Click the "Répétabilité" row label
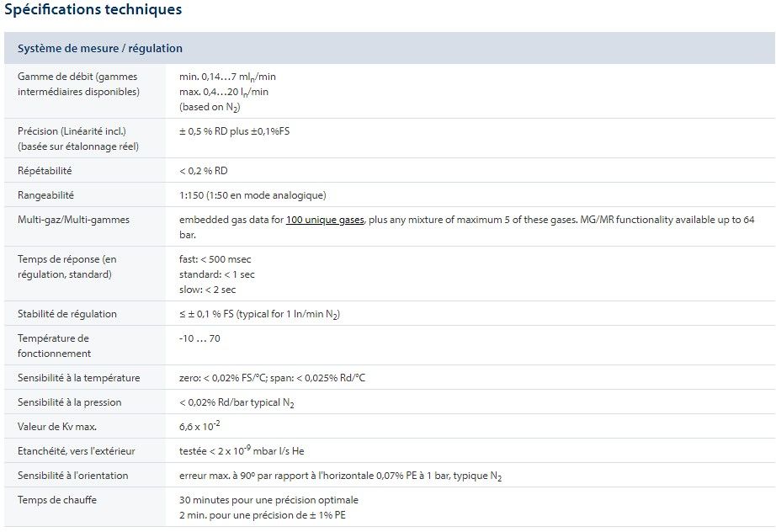The width and height of the screenshot is (776, 532). click(45, 171)
